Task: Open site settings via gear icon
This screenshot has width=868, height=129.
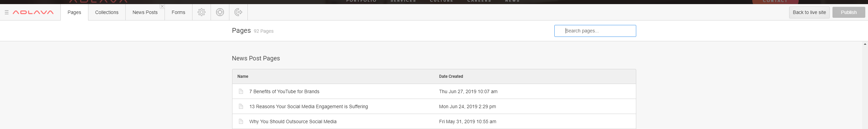Action: coord(201,12)
